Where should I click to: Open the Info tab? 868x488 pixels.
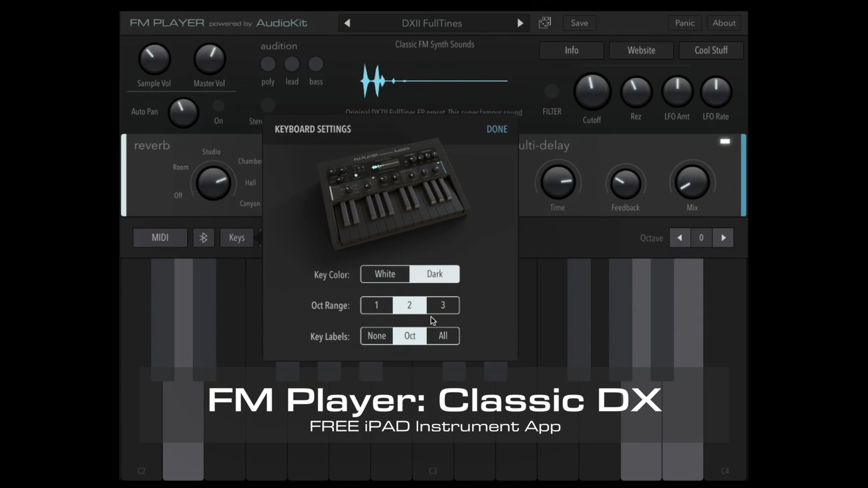(571, 50)
